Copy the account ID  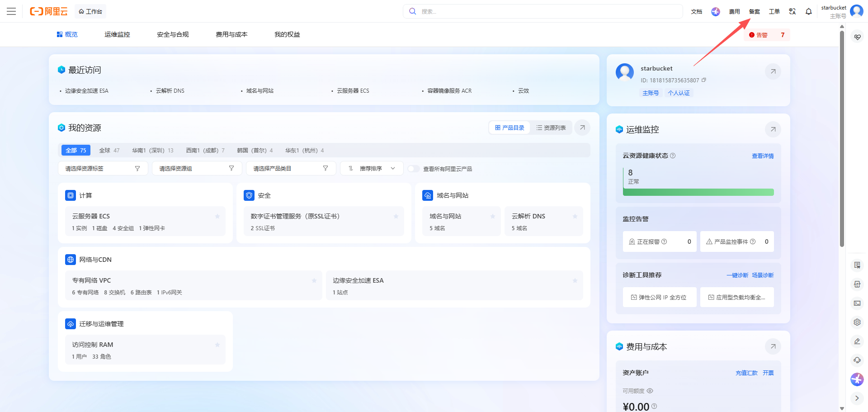coord(704,80)
